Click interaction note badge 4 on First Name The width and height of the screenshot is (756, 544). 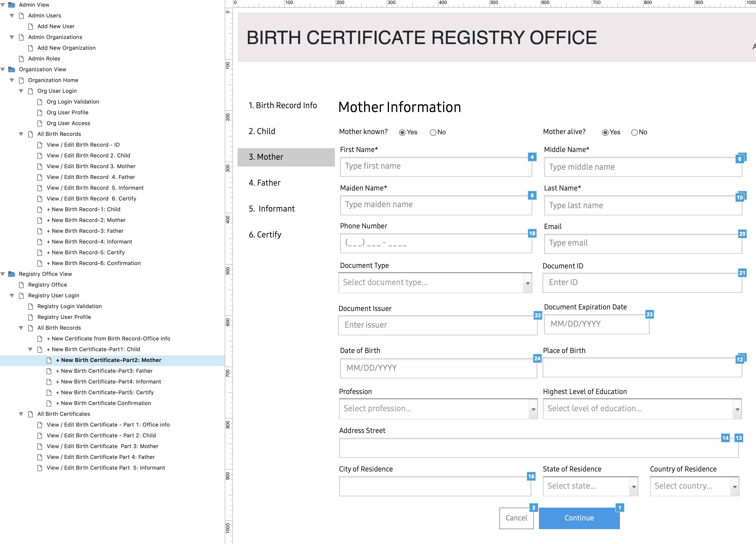(x=532, y=157)
